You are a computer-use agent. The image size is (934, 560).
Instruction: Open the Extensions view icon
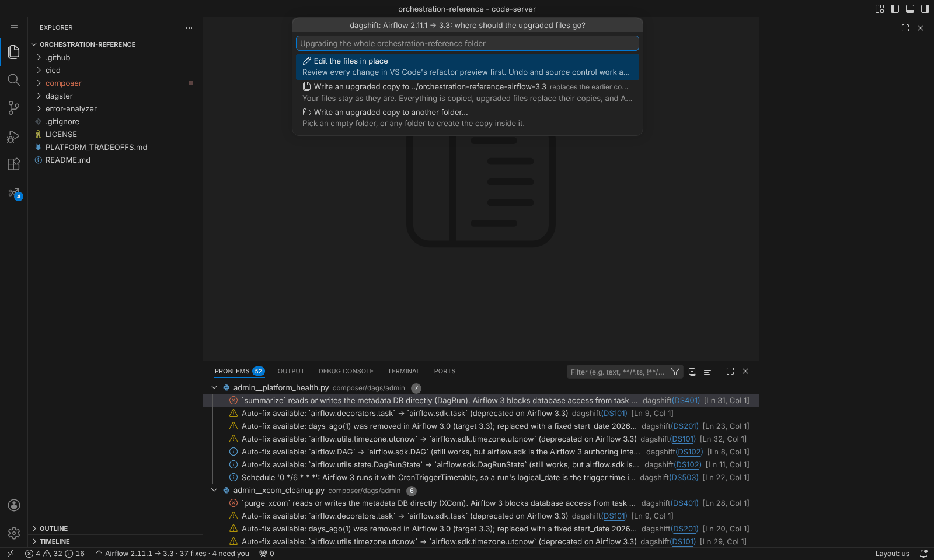click(14, 164)
